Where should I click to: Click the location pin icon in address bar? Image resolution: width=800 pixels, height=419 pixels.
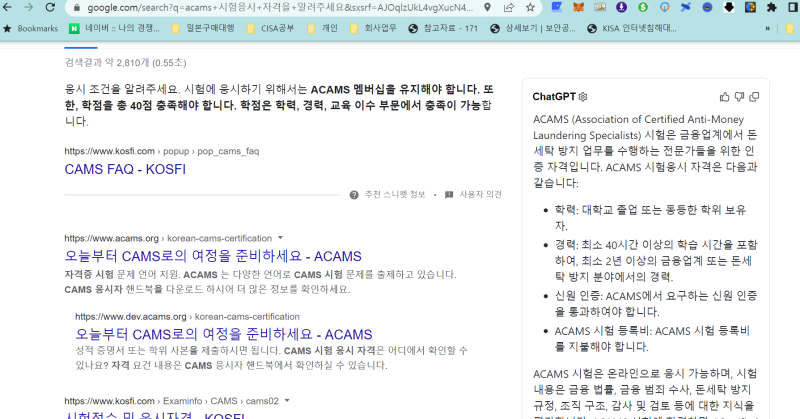coord(487,7)
